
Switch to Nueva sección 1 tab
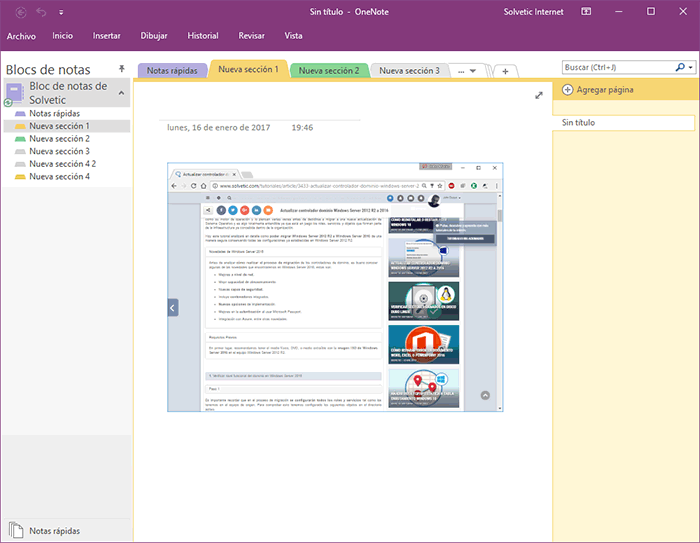click(x=248, y=69)
